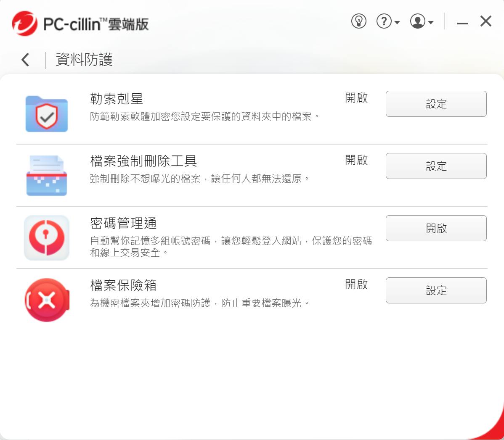Viewport: 504px width, 440px height.
Task: Click the user account icon
Action: 418,21
